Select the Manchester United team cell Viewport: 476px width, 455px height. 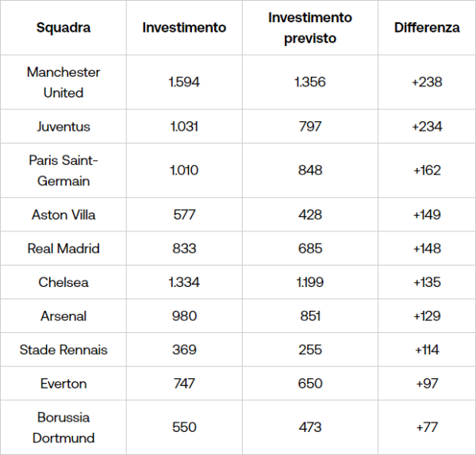click(63, 82)
